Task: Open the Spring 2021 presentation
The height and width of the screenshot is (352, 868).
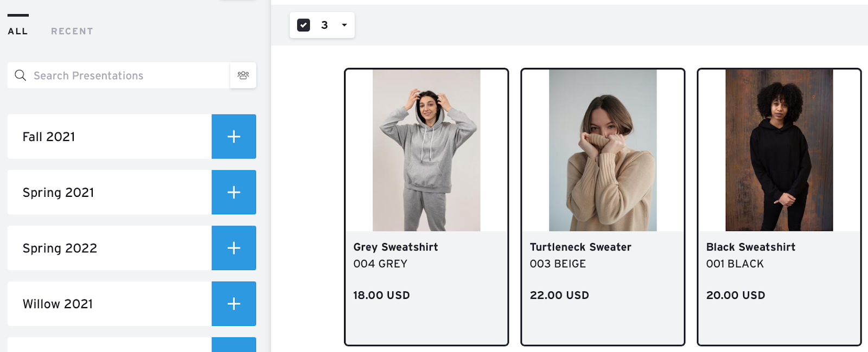Action: 108,193
